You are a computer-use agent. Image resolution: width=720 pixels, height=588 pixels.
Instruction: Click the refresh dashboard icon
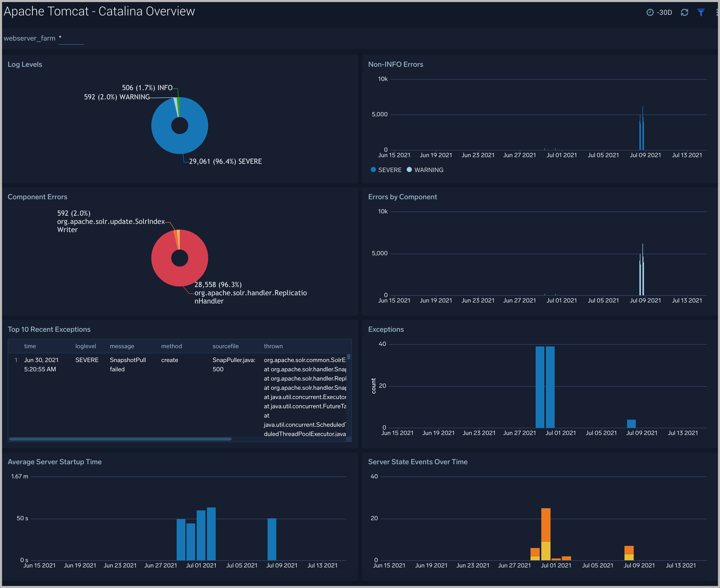(684, 13)
